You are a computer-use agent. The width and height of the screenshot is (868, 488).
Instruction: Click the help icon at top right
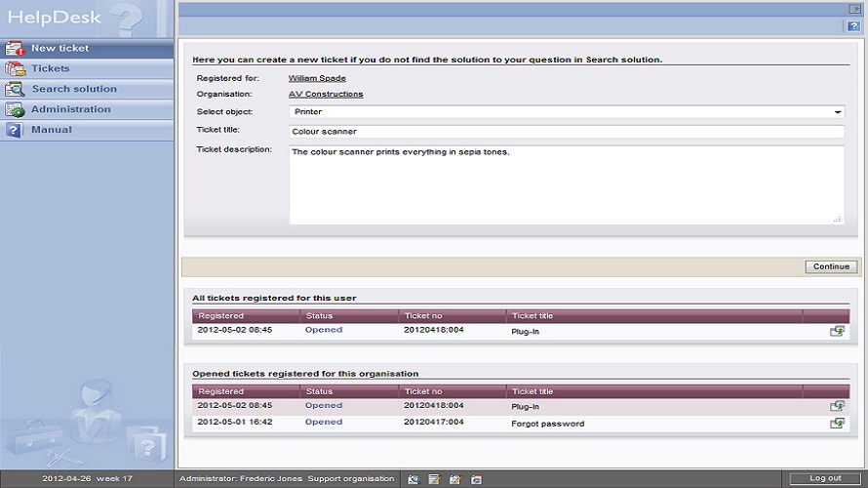pyautogui.click(x=853, y=26)
